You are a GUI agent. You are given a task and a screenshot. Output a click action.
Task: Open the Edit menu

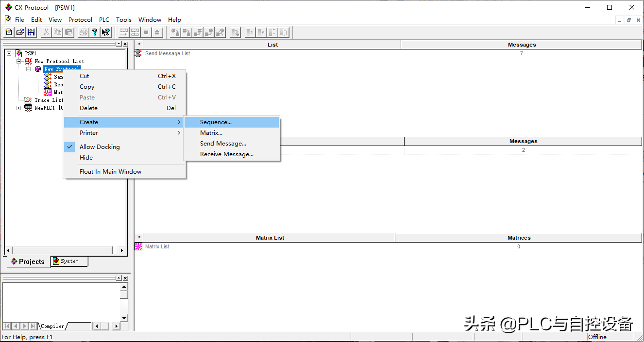coord(36,20)
